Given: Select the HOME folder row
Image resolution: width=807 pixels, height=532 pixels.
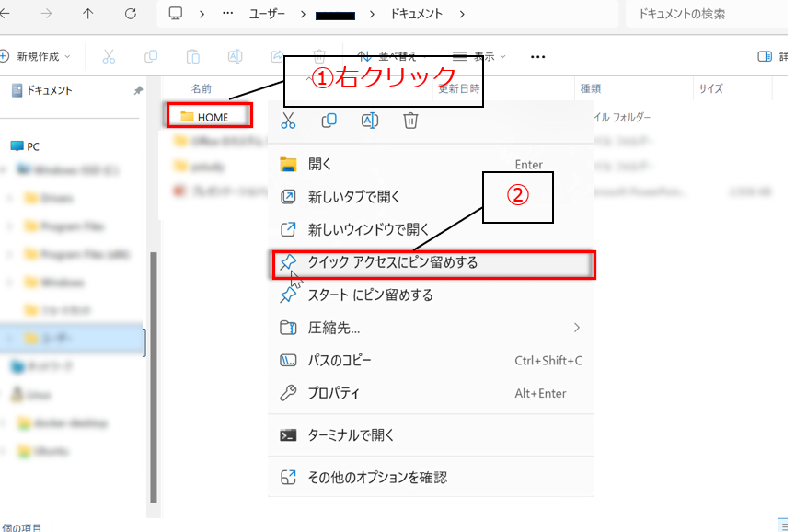Looking at the screenshot, I should [x=210, y=115].
